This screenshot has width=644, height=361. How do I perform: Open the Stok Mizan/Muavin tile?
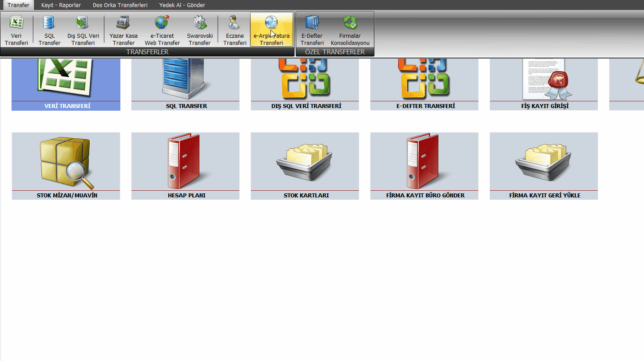(x=66, y=165)
